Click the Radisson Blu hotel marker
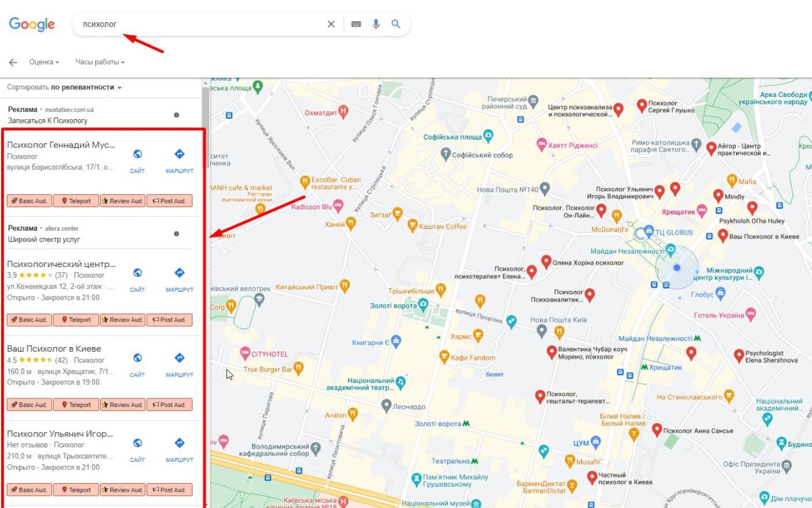The image size is (812, 508). (x=338, y=206)
